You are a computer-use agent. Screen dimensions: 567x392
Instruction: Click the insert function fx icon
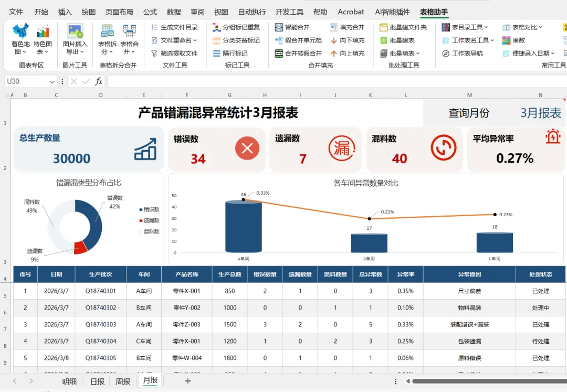tap(99, 81)
